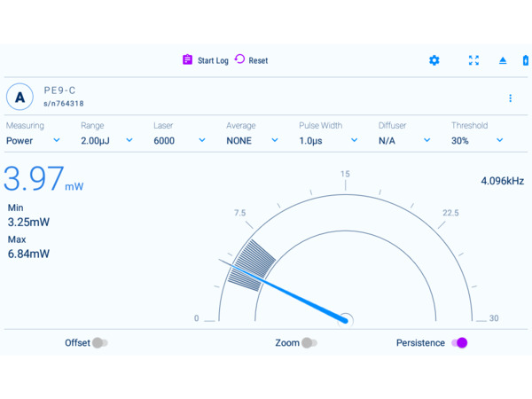Turn on the Zoom toggle

point(308,343)
